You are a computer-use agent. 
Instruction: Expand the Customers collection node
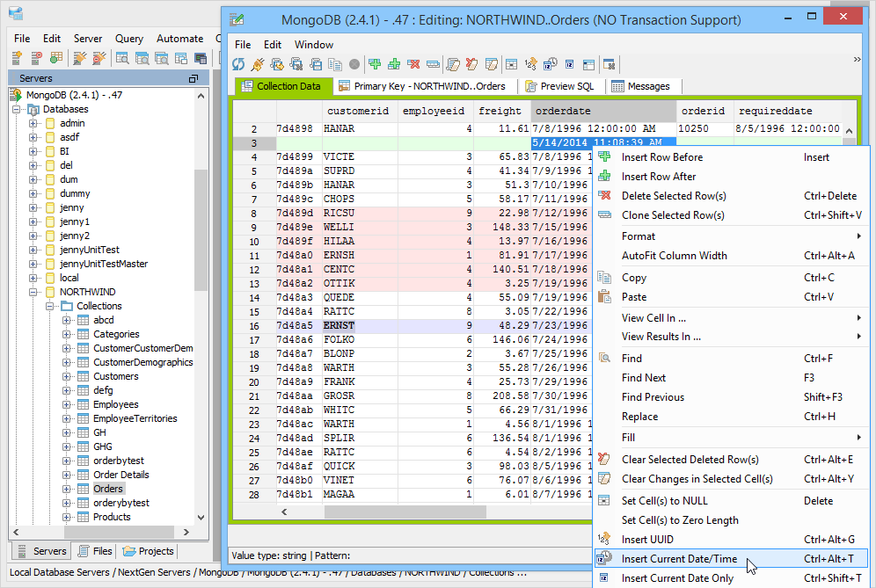[67, 376]
